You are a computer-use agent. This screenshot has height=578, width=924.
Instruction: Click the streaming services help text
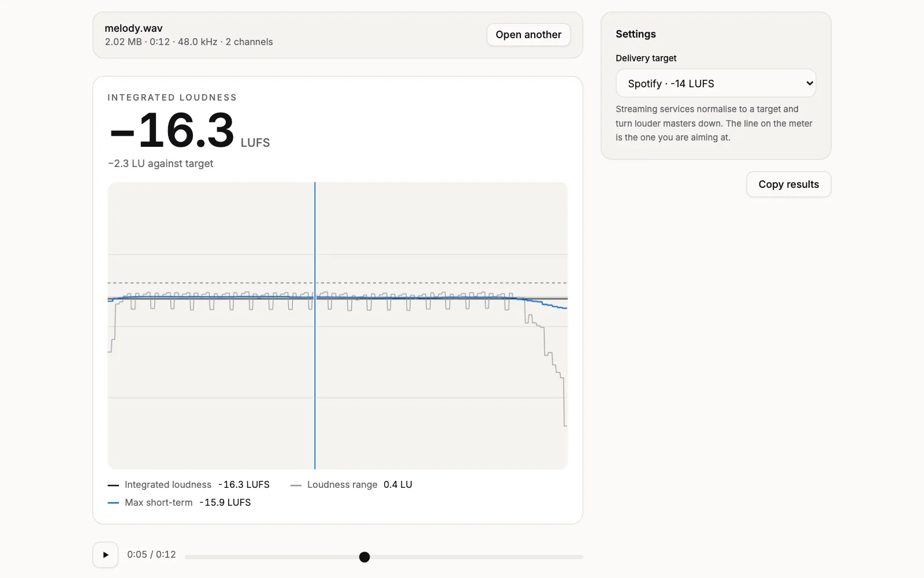coord(714,123)
